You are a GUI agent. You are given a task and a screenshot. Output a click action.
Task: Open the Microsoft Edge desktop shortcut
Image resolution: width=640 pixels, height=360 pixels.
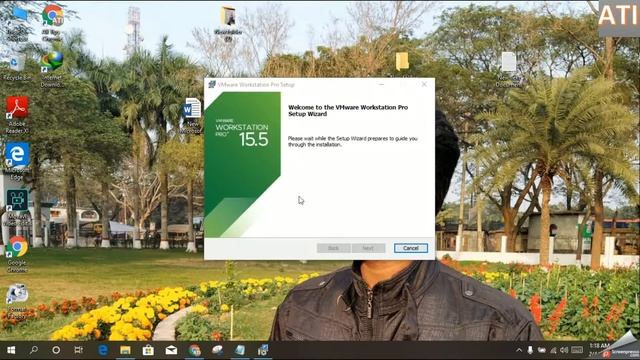(17, 161)
